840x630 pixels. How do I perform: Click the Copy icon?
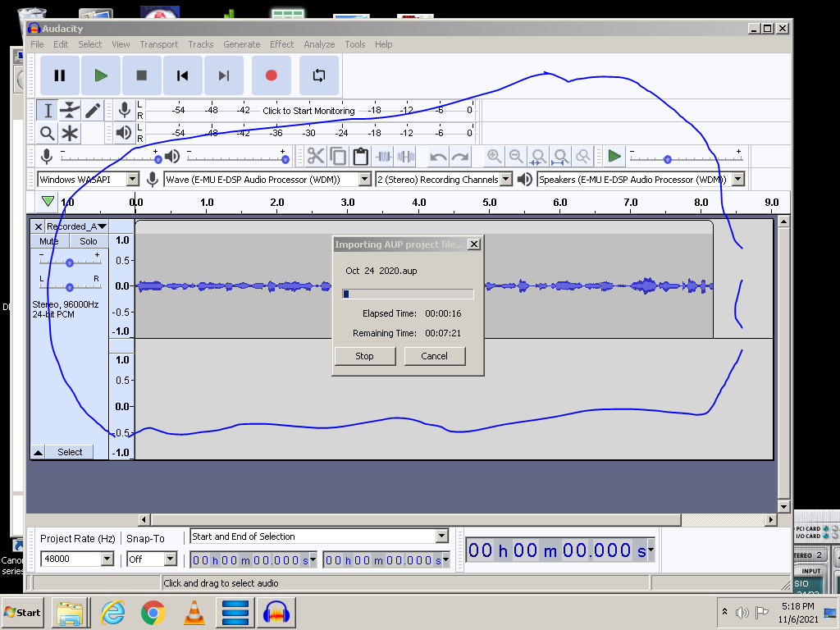pyautogui.click(x=338, y=157)
